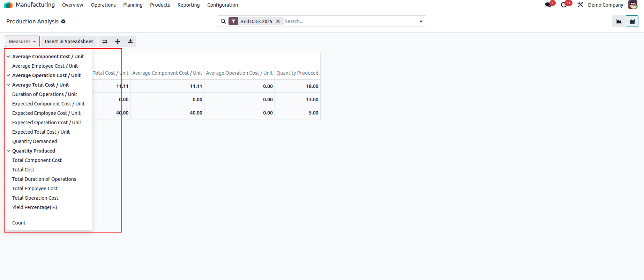
Task: Uncheck Average Operation Cost / Unit measure
Action: 48,75
